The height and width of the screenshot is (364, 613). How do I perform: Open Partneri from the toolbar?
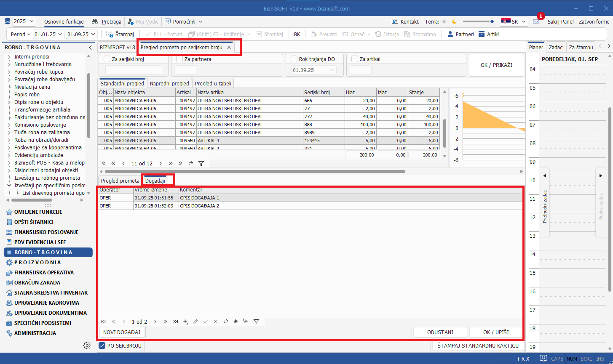pyautogui.click(x=450, y=34)
